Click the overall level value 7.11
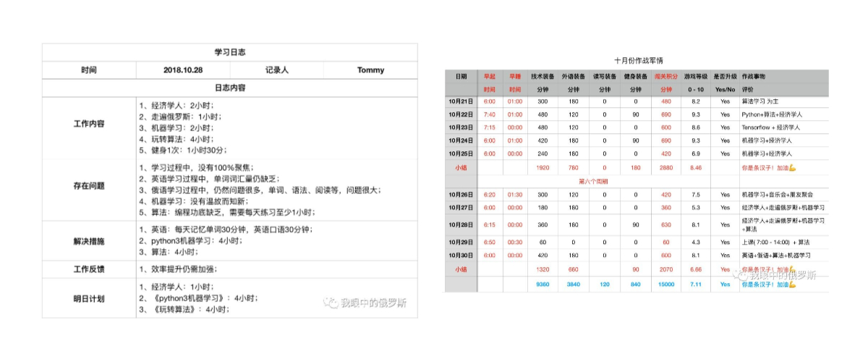 (695, 284)
